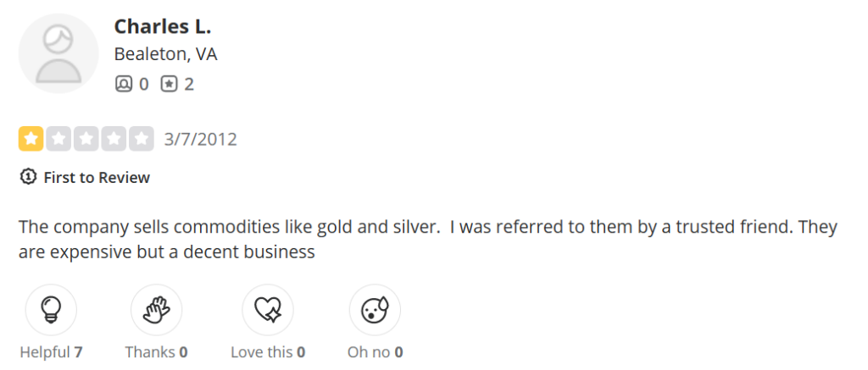Click the friends count icon
This screenshot has width=868, height=370.
click(x=124, y=84)
